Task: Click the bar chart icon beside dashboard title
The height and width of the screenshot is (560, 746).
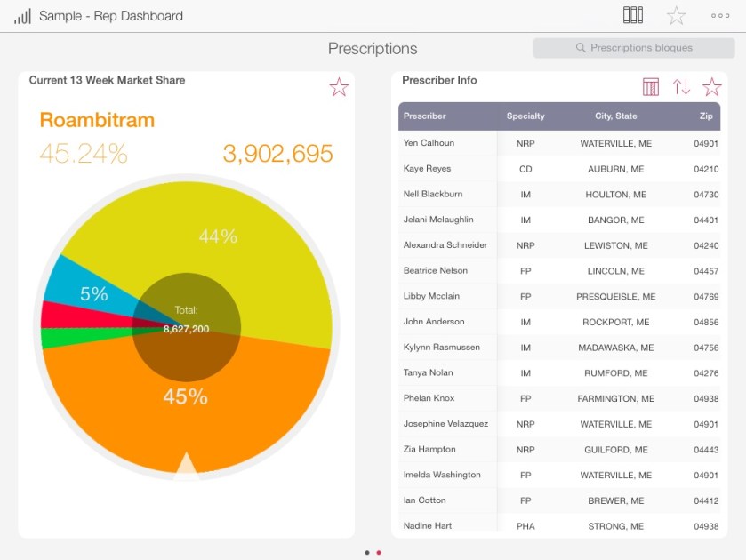Action: click(x=22, y=16)
